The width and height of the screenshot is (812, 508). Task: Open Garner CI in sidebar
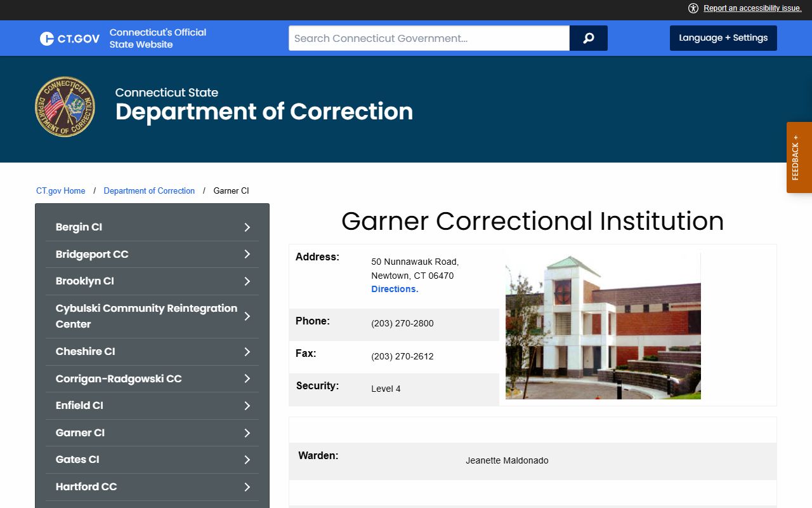[152, 433]
